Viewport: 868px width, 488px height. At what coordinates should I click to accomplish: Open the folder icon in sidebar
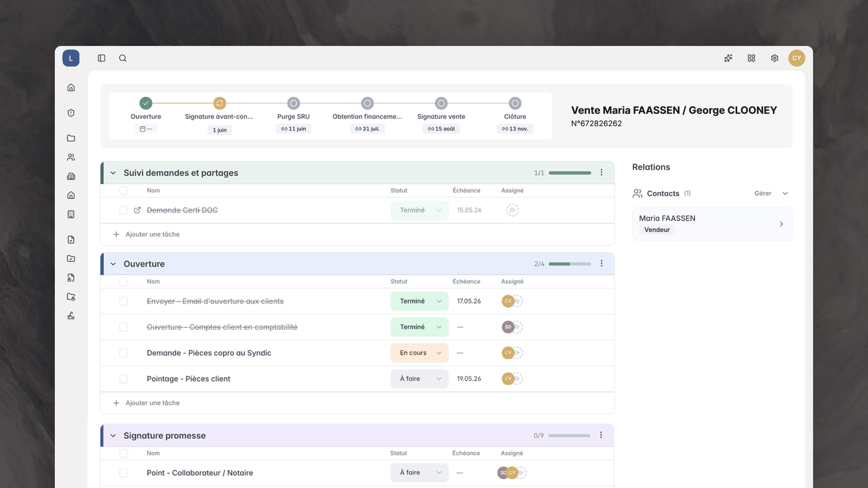pos(71,138)
